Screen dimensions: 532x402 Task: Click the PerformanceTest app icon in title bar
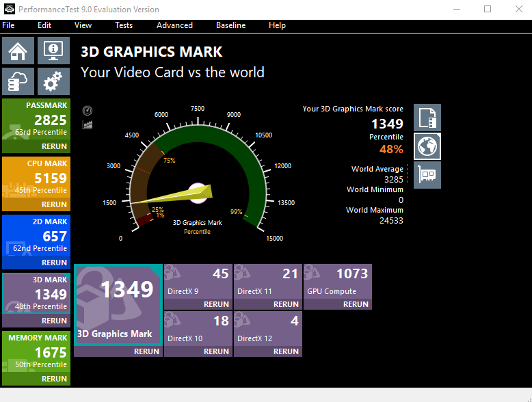click(x=9, y=9)
